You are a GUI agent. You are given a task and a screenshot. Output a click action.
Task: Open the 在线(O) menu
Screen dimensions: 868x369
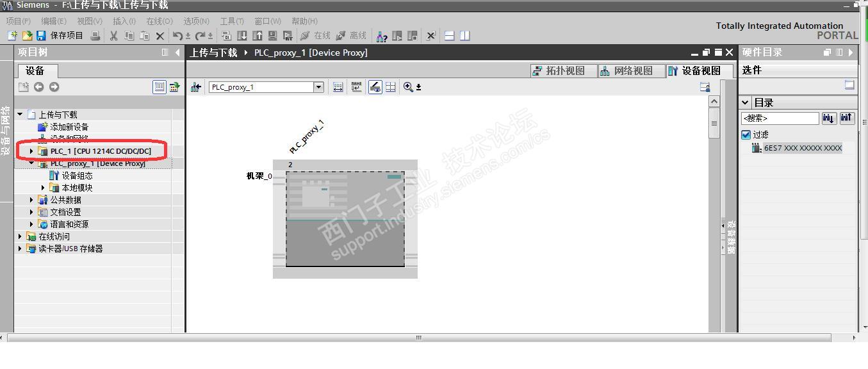coord(160,21)
